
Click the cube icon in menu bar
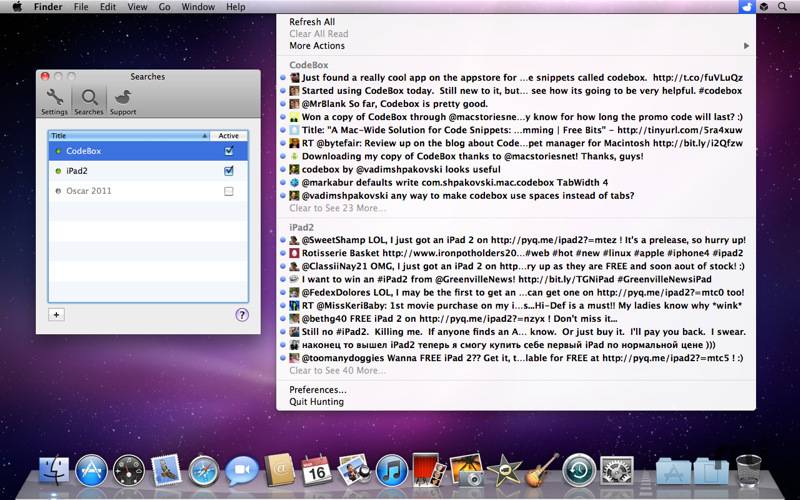(764, 7)
